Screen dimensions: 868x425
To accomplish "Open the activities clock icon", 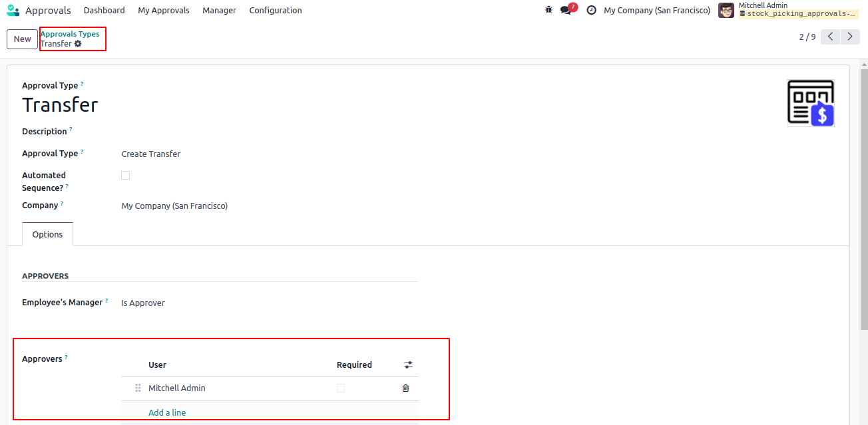I will tap(591, 11).
